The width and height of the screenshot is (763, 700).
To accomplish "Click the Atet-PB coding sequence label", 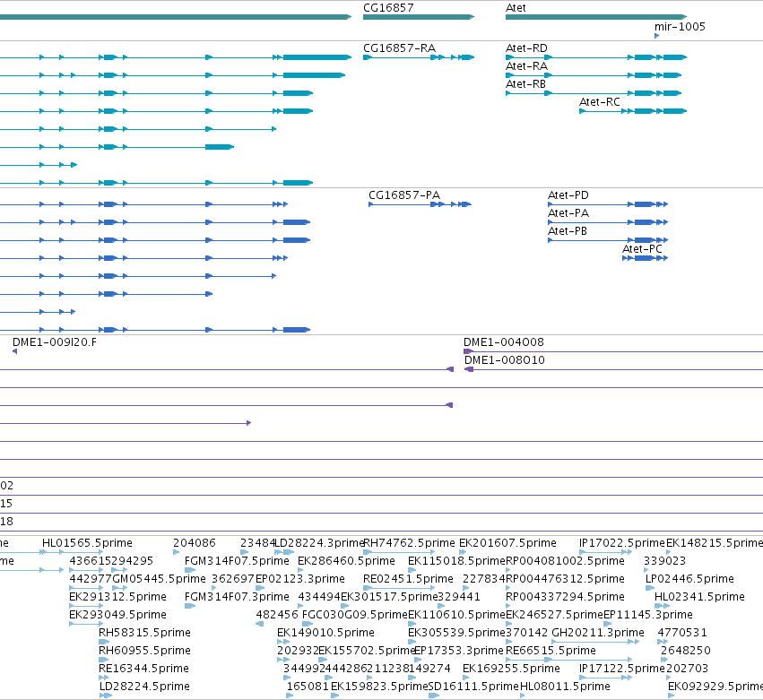I will click(x=568, y=231).
